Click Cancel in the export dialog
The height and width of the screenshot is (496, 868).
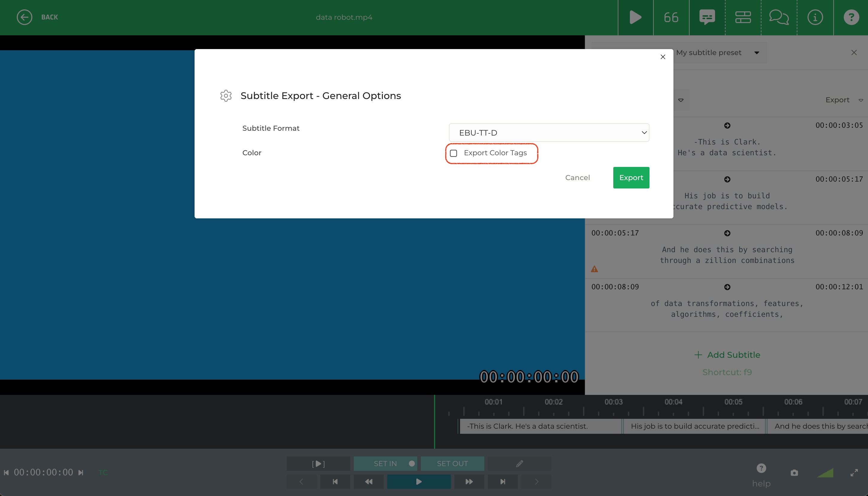click(577, 177)
